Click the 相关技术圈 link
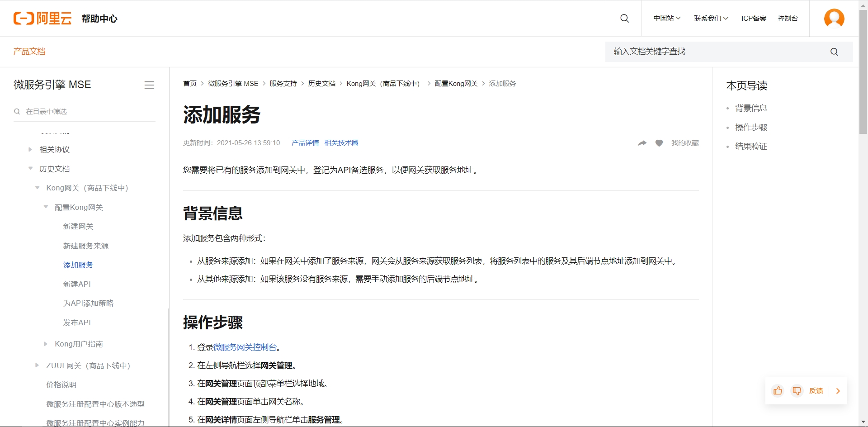Image resolution: width=868 pixels, height=427 pixels. pos(341,143)
